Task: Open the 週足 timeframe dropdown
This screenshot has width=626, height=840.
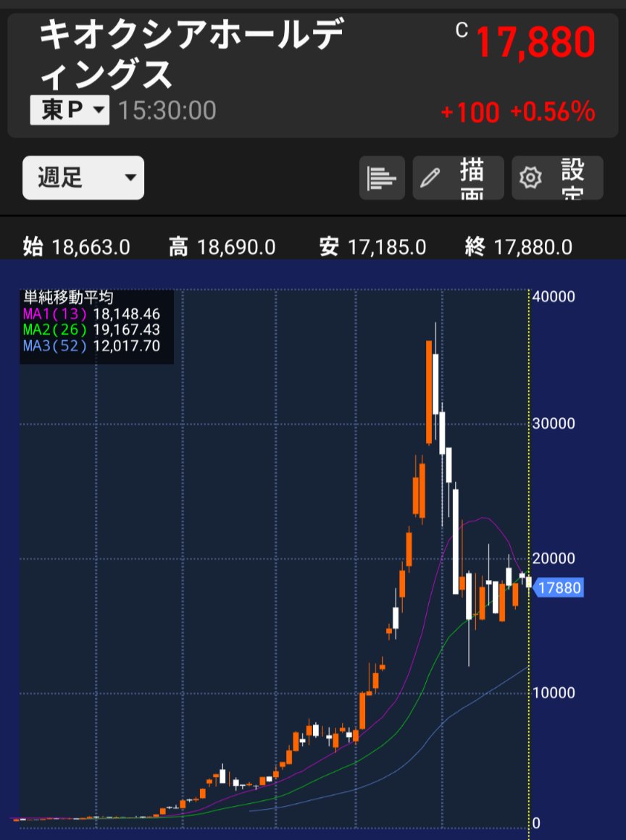Action: 83,178
